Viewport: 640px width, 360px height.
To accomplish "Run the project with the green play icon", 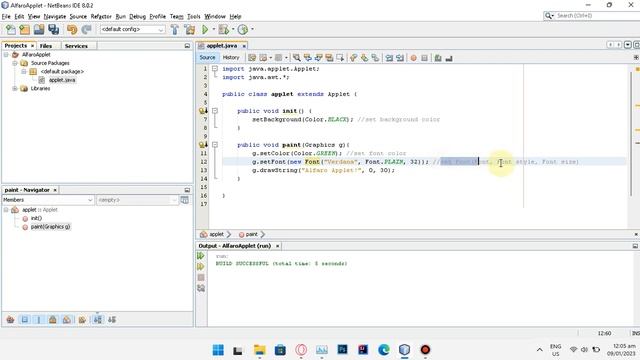I will pos(205,29).
